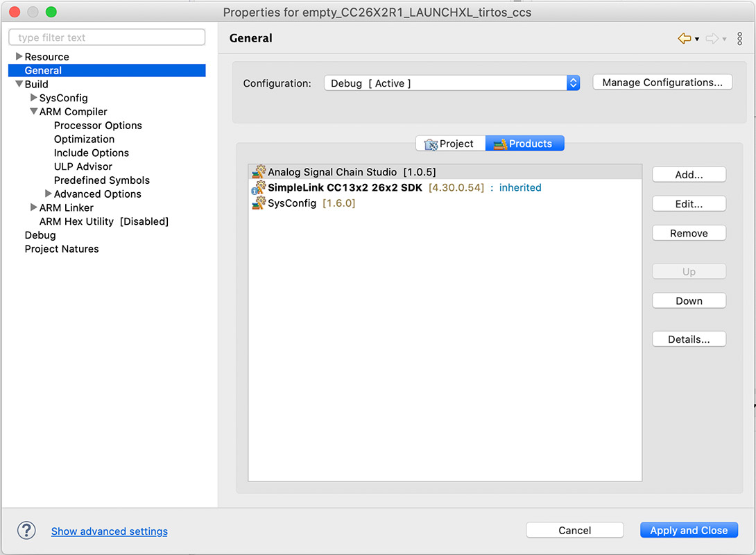The height and width of the screenshot is (555, 756).
Task: Collapse the ARM Compiler tree node
Action: click(x=33, y=112)
